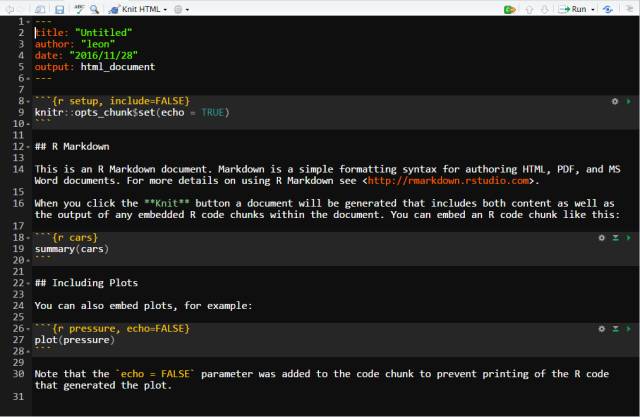Viewport: 640px width, 417px height.
Task: Insert a new code chunk
Action: coord(509,9)
